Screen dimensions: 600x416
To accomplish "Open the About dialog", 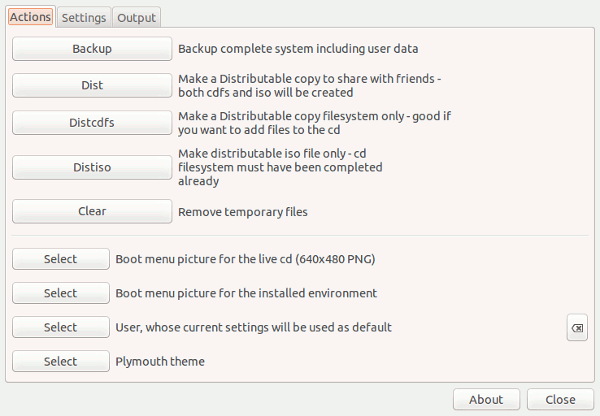I will click(486, 399).
